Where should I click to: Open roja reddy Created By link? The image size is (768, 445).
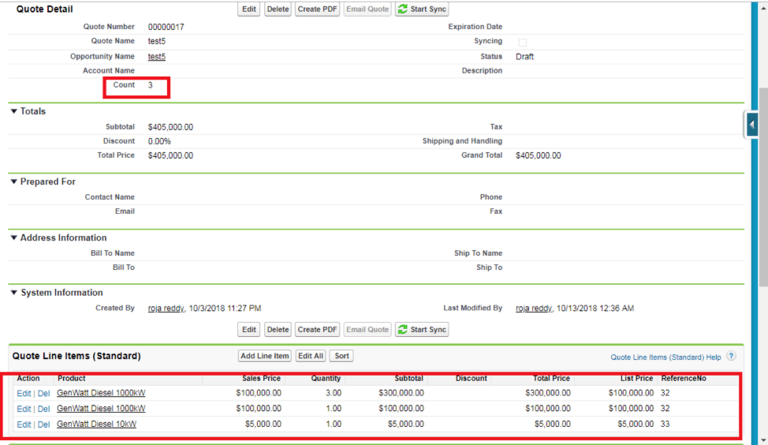point(166,308)
